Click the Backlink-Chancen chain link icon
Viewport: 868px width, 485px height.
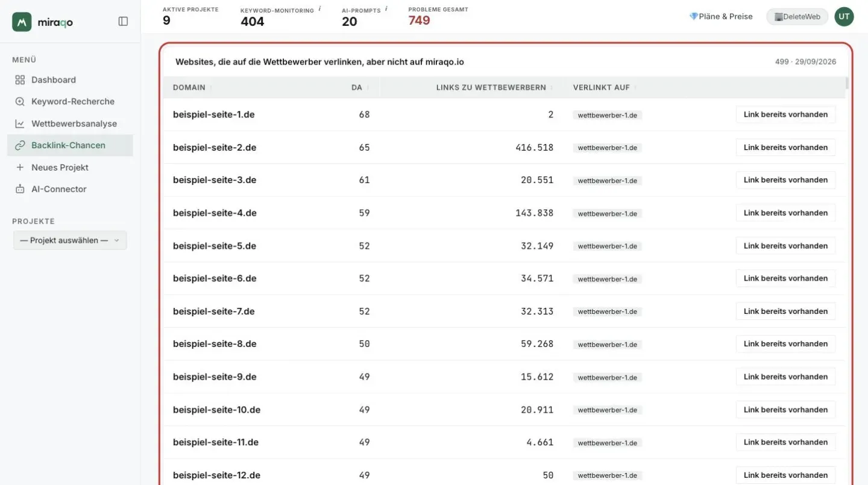coord(20,145)
